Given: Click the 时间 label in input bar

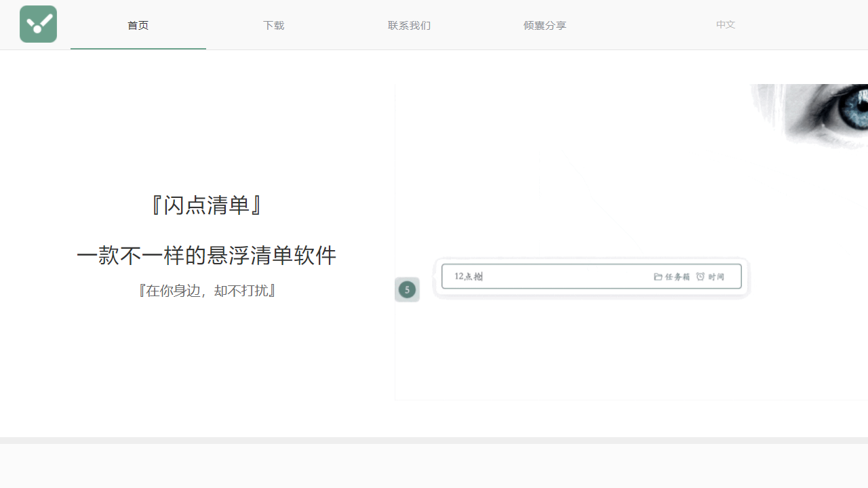Looking at the screenshot, I should coord(716,277).
